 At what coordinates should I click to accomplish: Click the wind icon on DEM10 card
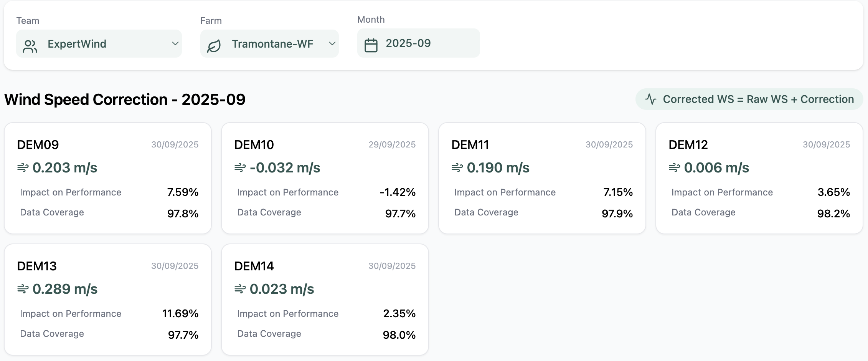tap(240, 167)
